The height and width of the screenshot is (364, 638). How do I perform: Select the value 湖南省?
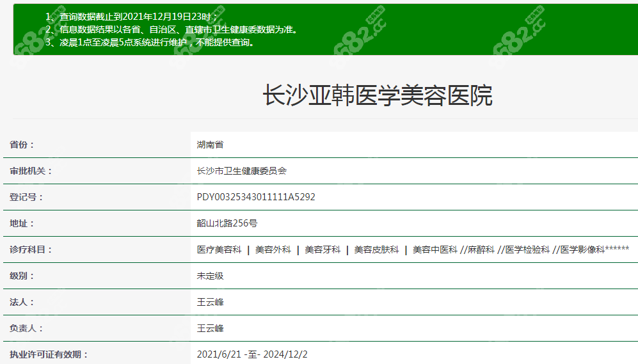coord(210,145)
